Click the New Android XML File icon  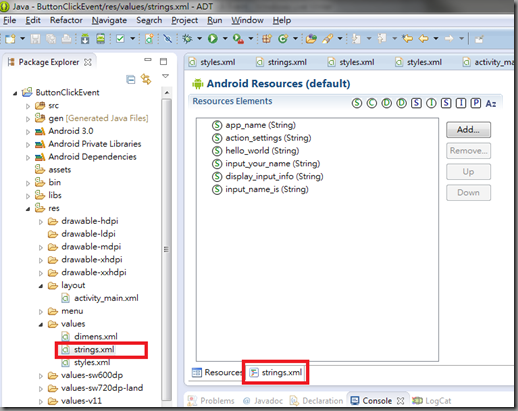(149, 39)
